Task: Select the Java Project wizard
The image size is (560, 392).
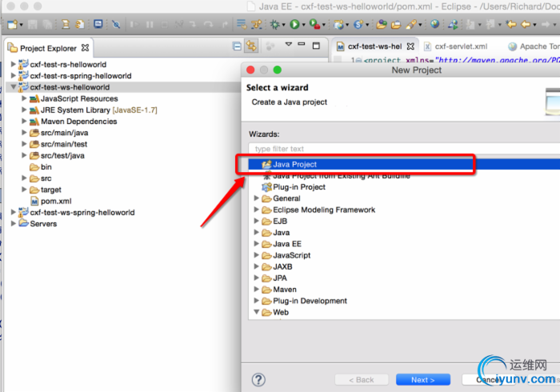Action: pos(404,164)
